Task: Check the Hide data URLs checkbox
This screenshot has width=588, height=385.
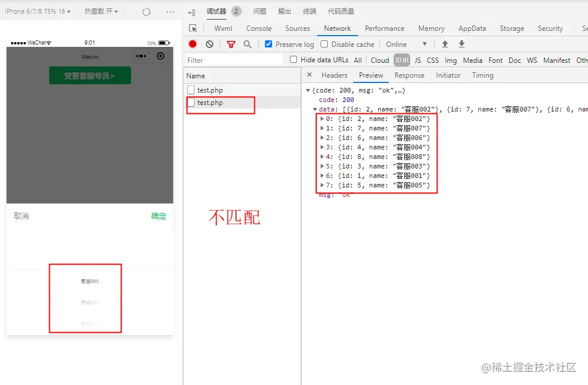Action: click(293, 59)
